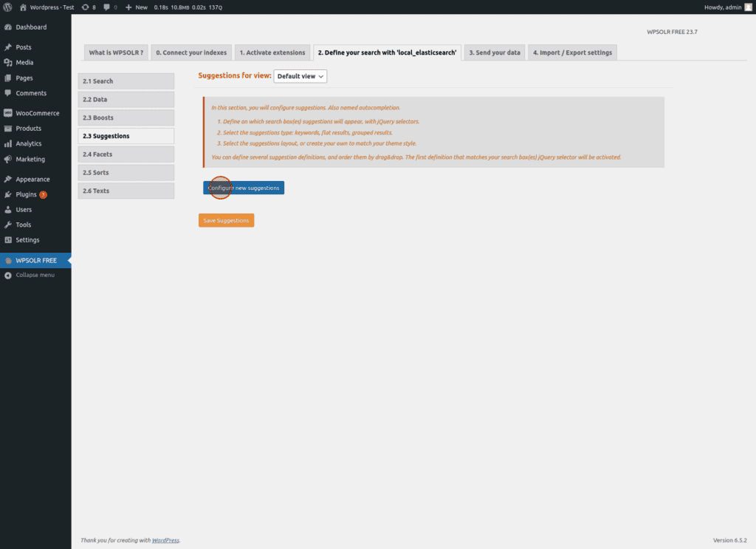
Task: Open the Wordpress - Test site link
Action: pyautogui.click(x=52, y=7)
